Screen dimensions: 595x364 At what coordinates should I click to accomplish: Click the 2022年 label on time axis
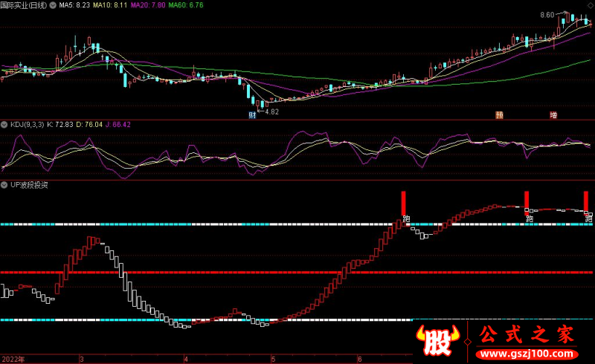[13, 359]
